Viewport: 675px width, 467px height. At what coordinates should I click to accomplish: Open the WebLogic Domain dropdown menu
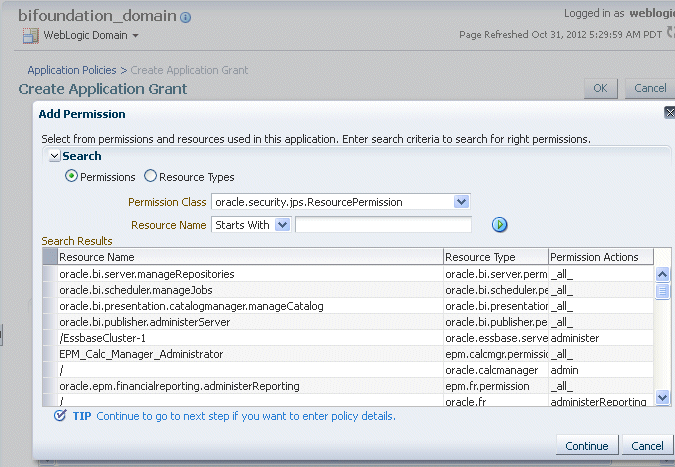tap(135, 36)
